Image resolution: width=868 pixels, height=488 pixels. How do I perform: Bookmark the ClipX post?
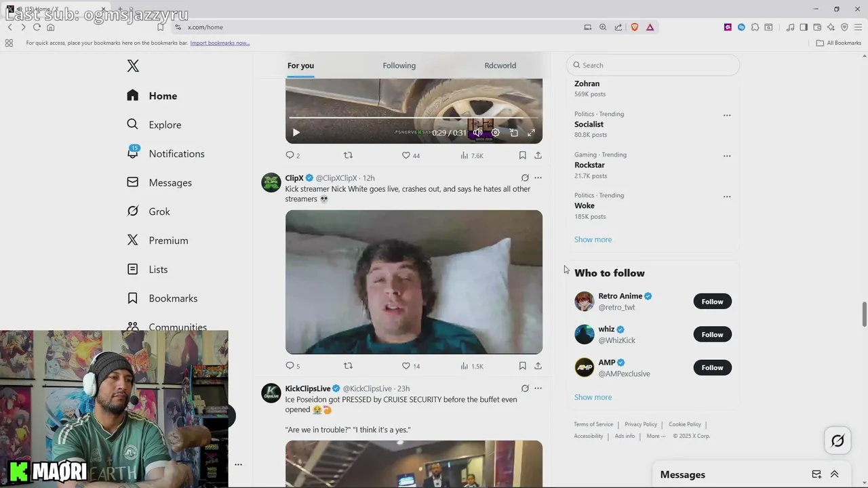(x=522, y=366)
